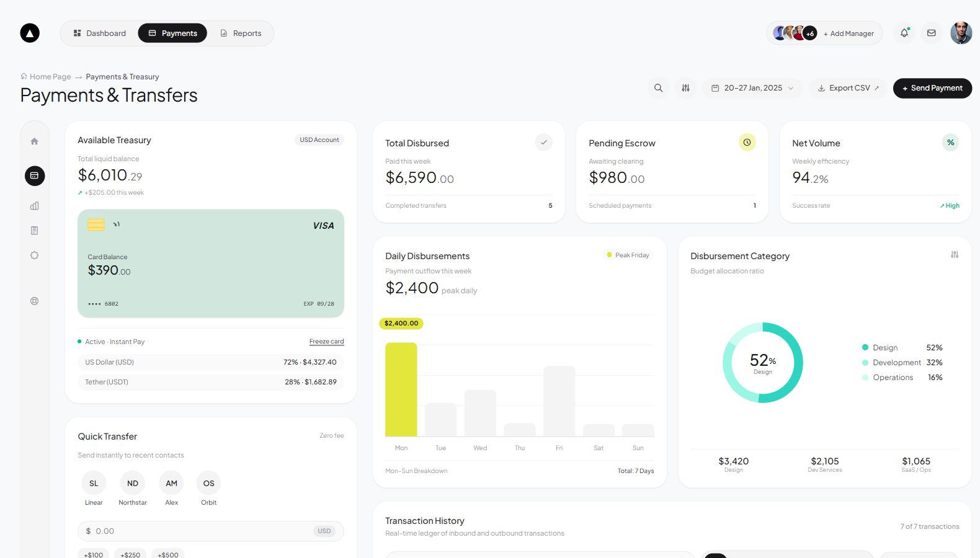Click Payments & Treasury breadcrumb

click(x=122, y=77)
